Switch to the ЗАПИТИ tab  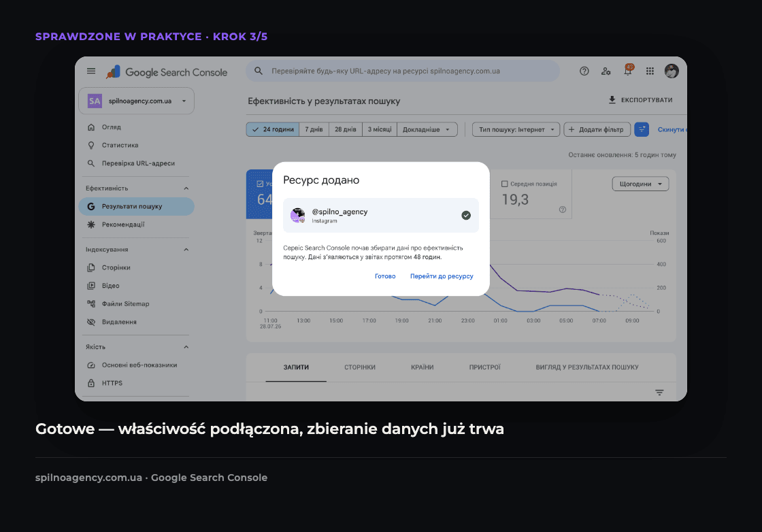coord(296,367)
